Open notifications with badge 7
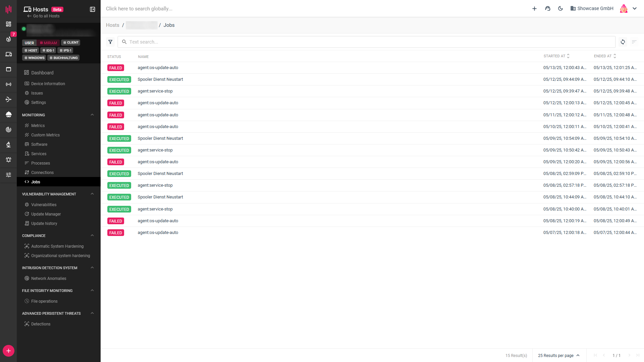Image resolution: width=644 pixels, height=362 pixels. click(9, 39)
